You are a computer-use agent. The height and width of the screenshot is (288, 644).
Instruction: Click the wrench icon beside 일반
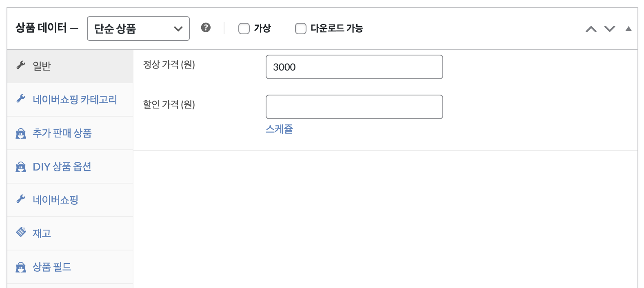point(21,65)
